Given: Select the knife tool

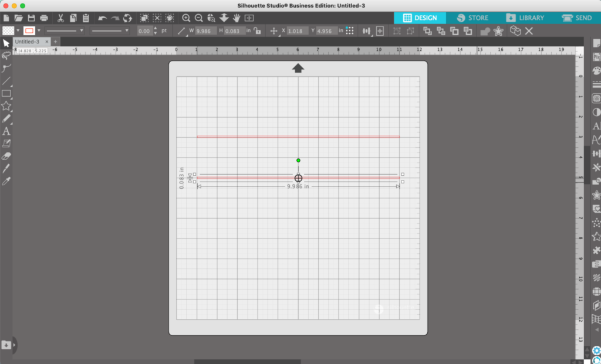Looking at the screenshot, I should click(6, 168).
